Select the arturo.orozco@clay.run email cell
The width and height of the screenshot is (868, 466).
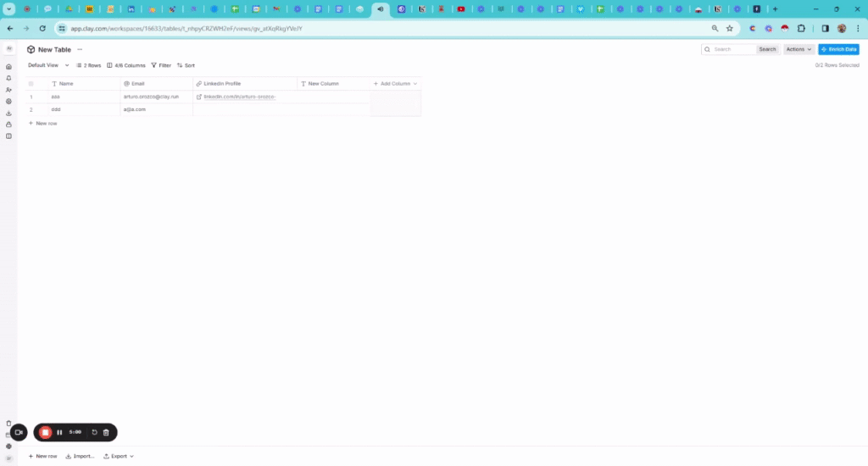157,97
